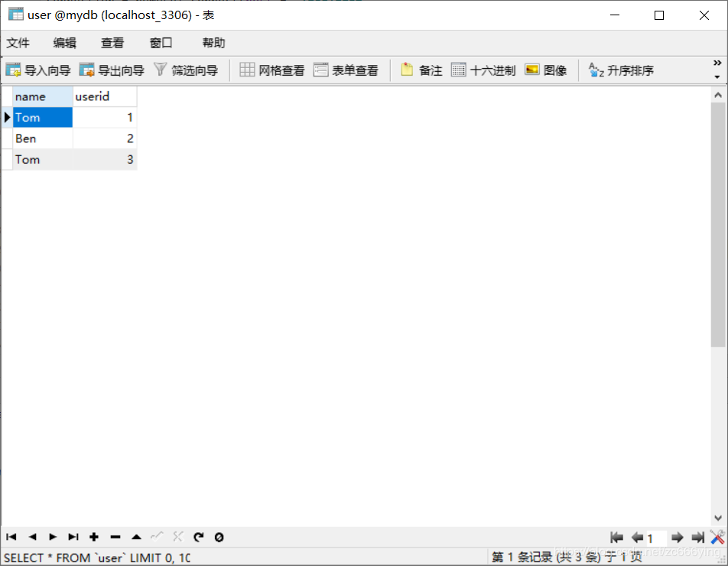Viewport: 728px width, 566px height.
Task: Open the 备注 memo viewer
Action: (421, 70)
